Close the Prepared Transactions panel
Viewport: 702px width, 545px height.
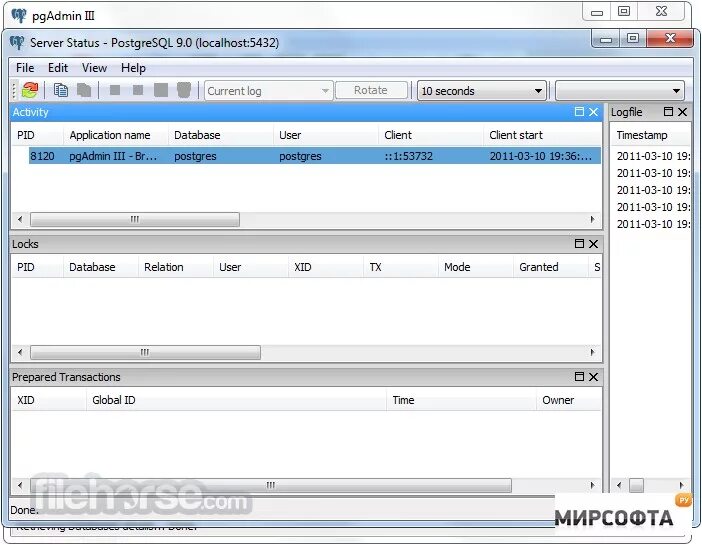click(593, 377)
